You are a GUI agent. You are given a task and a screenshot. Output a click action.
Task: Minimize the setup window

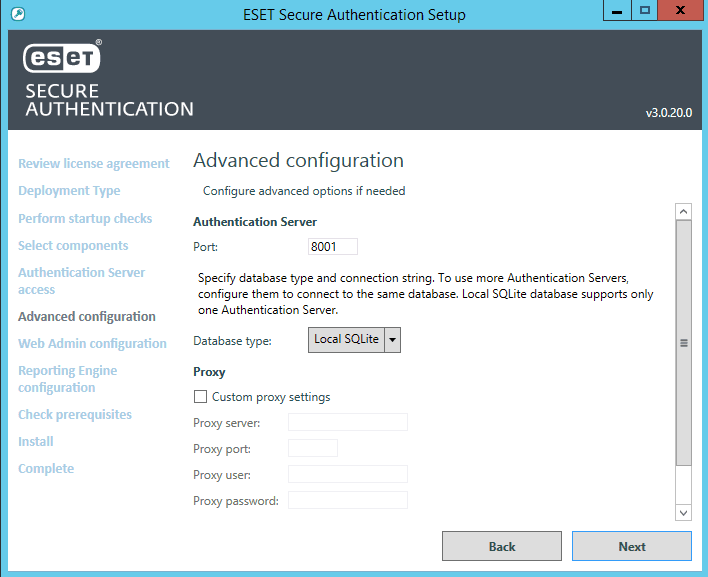(617, 11)
